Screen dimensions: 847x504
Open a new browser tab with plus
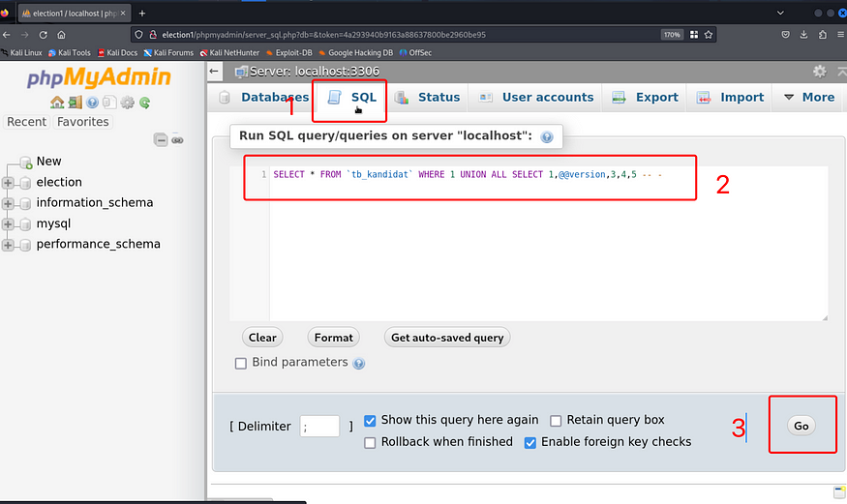(142, 13)
